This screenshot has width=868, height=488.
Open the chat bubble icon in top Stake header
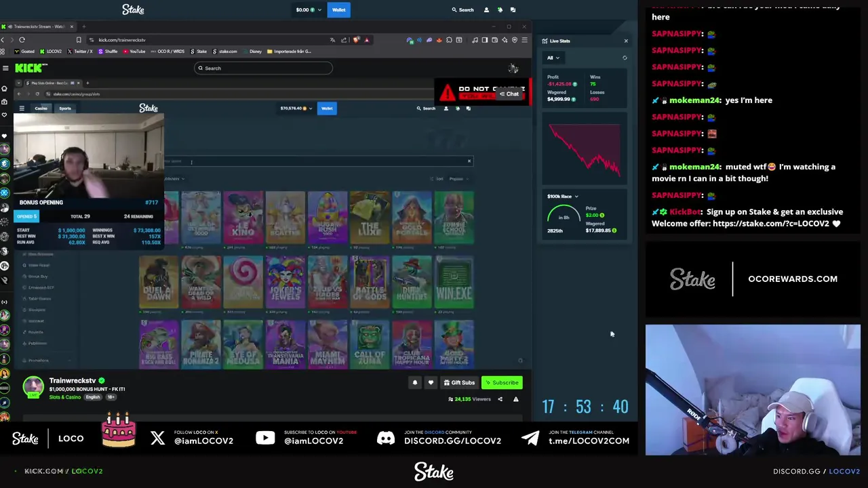coord(513,9)
